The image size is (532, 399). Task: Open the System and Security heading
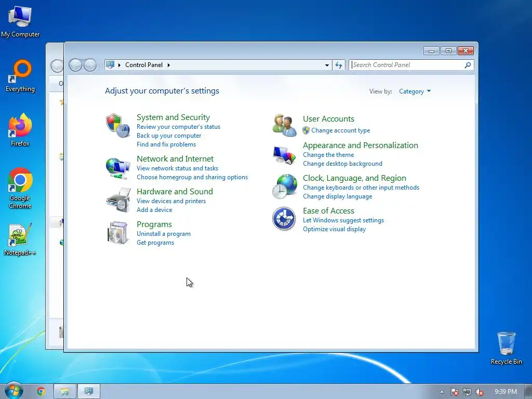(x=173, y=117)
